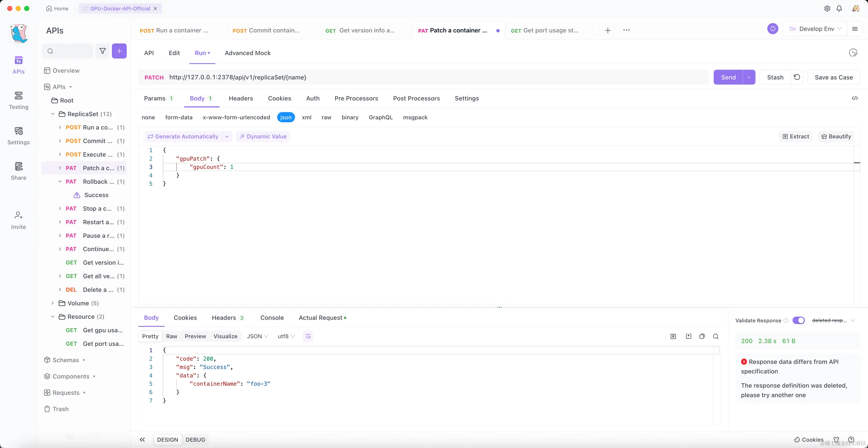Viewport: 868px width, 448px height.
Task: Select the form-data body type
Action: click(179, 117)
